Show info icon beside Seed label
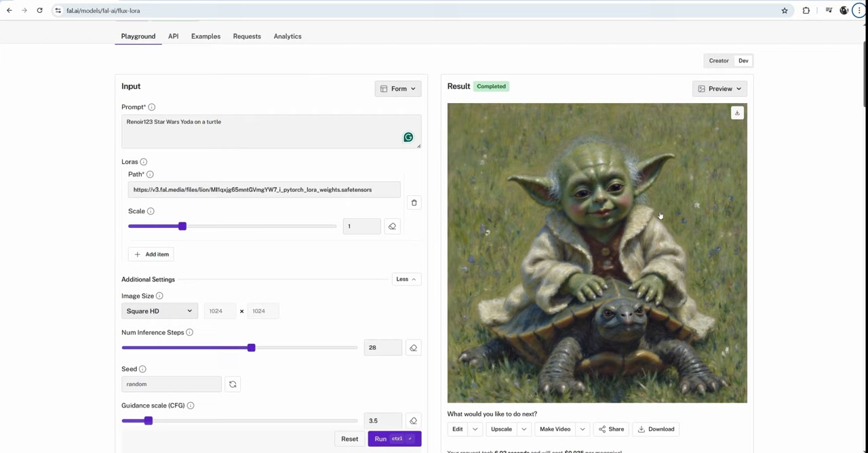 (x=142, y=369)
